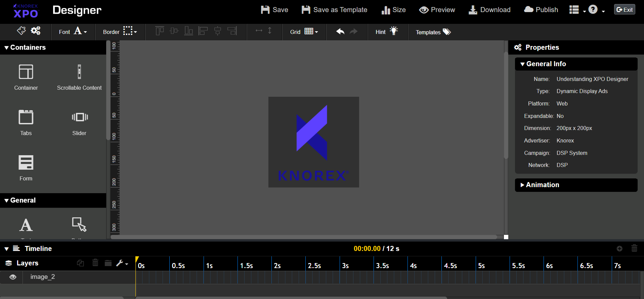Click the Publish button
The width and height of the screenshot is (644, 299).
pyautogui.click(x=541, y=10)
